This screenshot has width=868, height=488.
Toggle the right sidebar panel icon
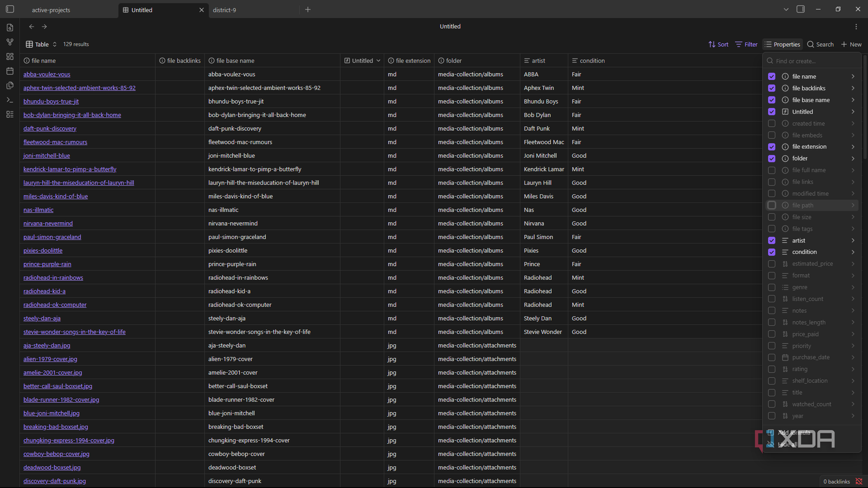(801, 9)
